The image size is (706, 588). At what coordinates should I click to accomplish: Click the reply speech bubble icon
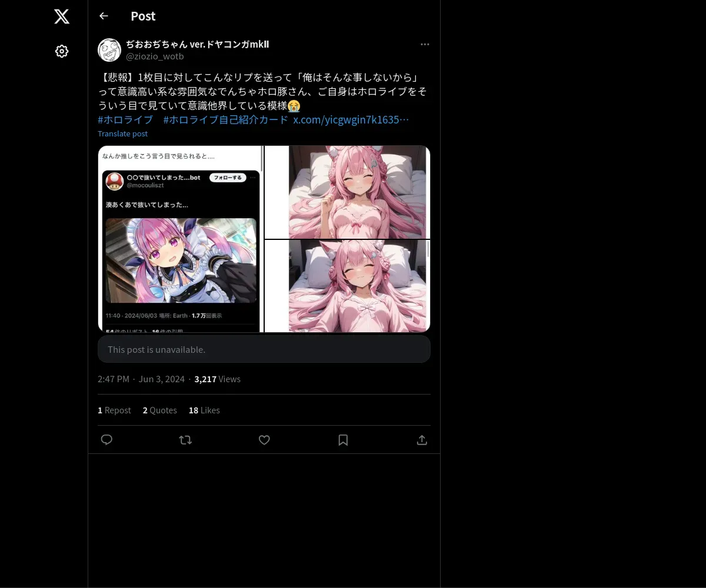coord(106,440)
